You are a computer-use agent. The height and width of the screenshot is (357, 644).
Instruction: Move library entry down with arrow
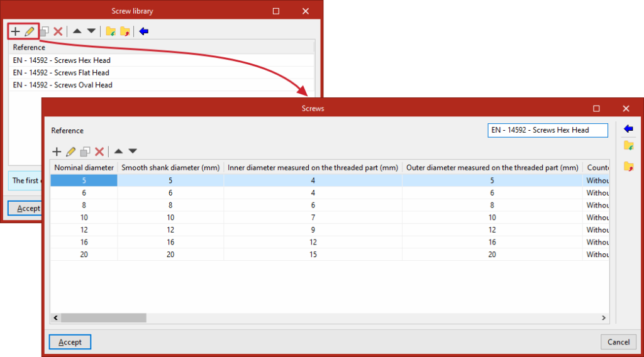[x=91, y=31]
